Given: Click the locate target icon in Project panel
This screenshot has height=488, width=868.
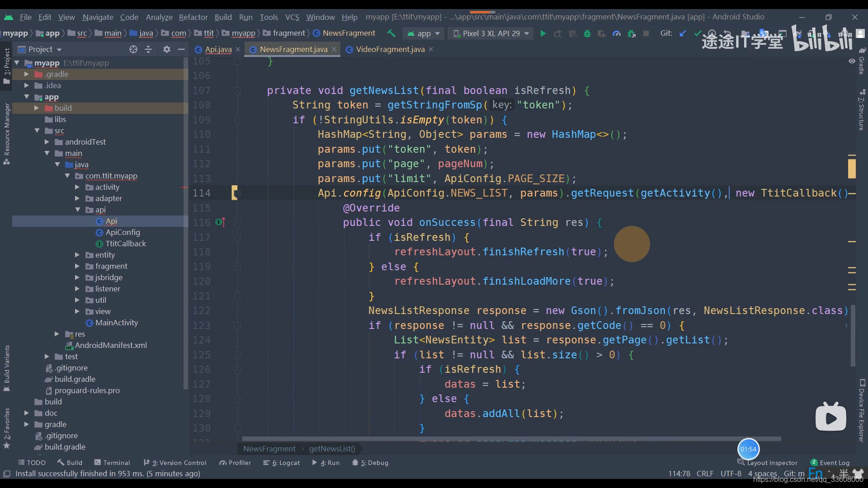Looking at the screenshot, I should tap(133, 49).
